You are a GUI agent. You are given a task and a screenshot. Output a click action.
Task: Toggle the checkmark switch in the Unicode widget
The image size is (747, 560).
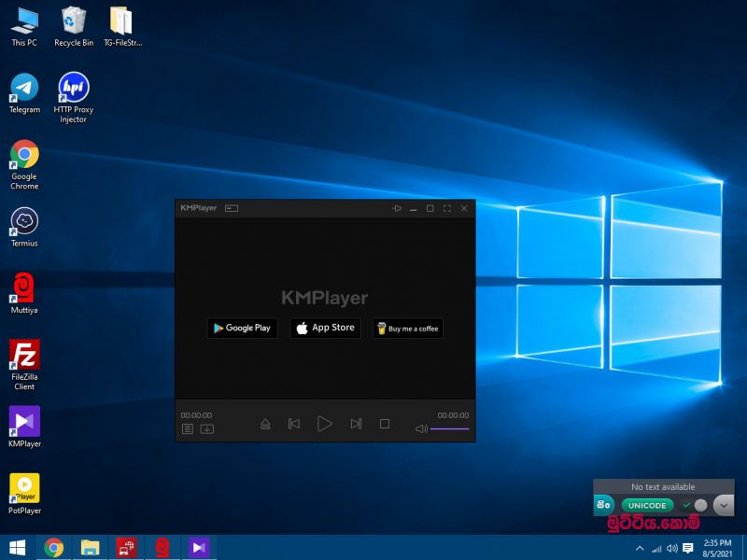695,505
